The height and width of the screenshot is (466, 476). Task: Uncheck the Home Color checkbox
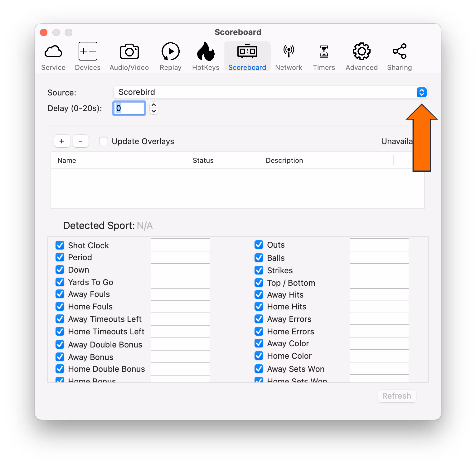259,356
